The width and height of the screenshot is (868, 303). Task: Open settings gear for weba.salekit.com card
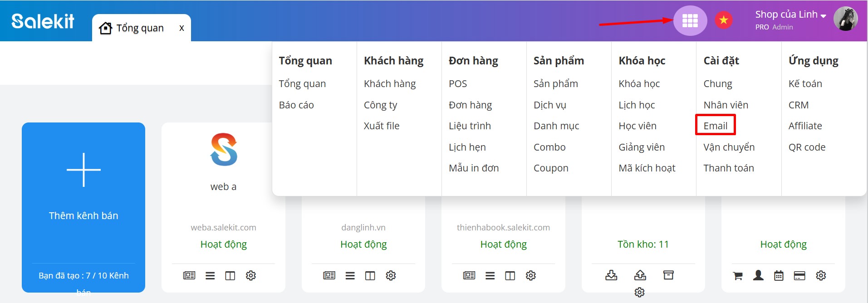coord(251,275)
